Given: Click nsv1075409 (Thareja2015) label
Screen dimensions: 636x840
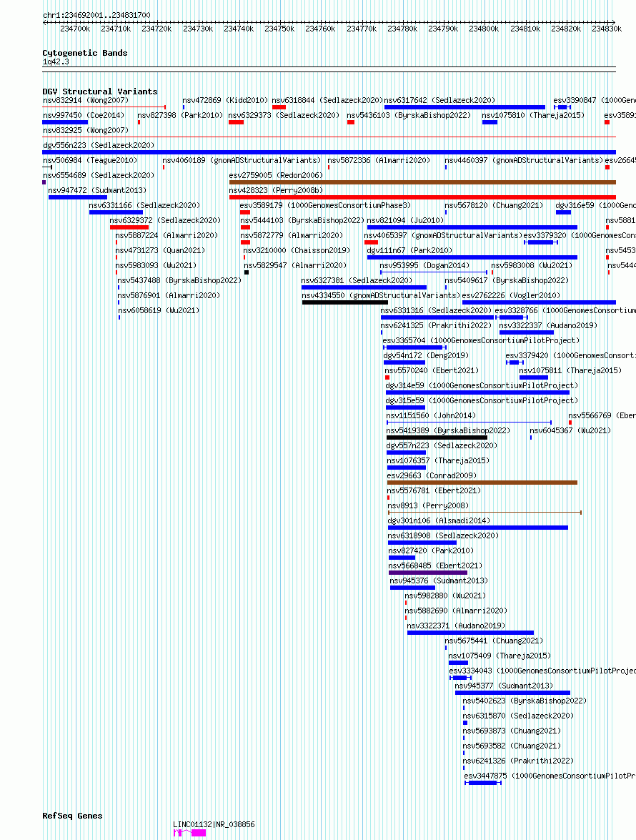Looking at the screenshot, I should (500, 655).
